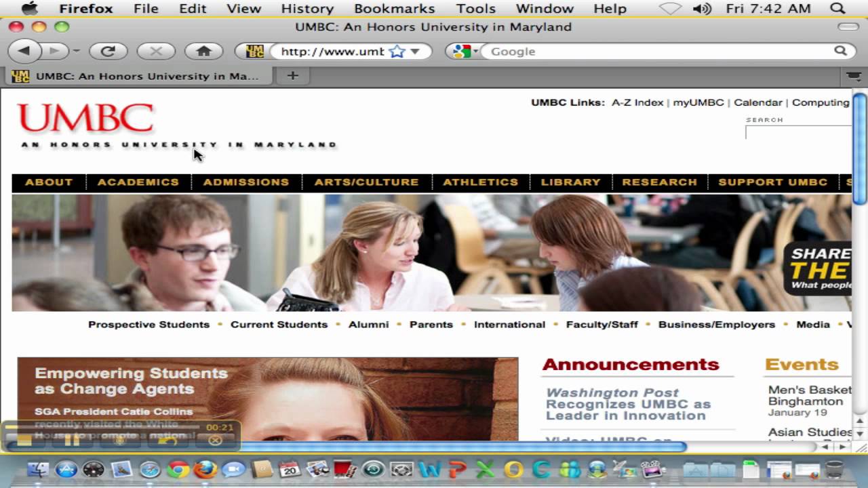Click the UMBC site search field

click(798, 133)
